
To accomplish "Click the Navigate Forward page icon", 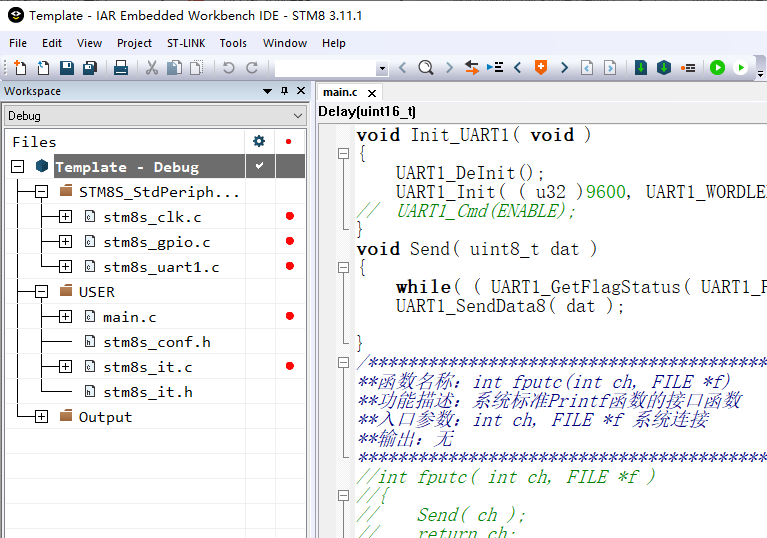I will [x=610, y=67].
